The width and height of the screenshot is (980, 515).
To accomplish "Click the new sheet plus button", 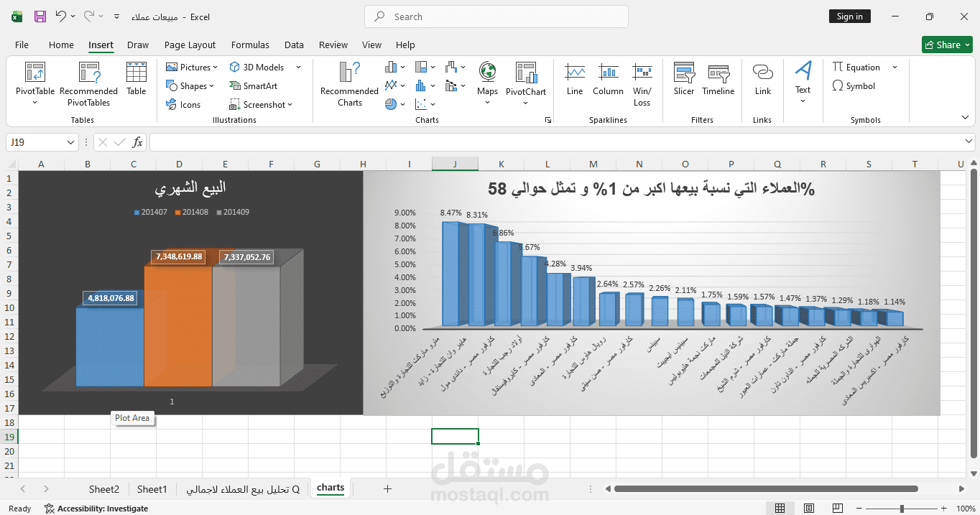I will click(387, 488).
